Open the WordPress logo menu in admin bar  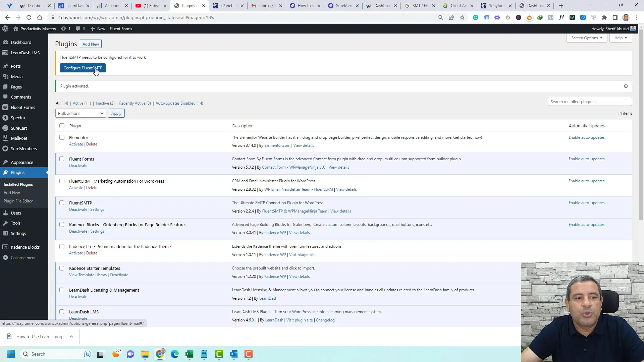coord(5,29)
